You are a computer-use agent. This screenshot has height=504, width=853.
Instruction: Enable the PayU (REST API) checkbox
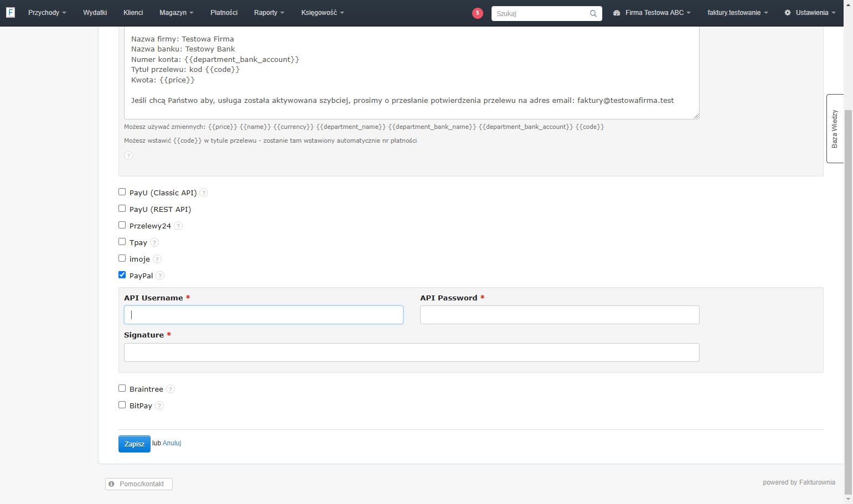coord(122,209)
